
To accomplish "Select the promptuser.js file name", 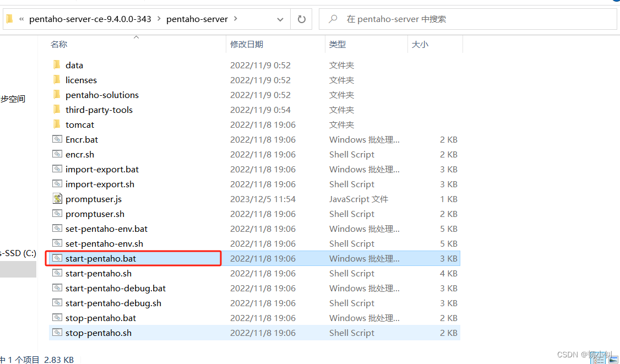I will click(x=93, y=199).
